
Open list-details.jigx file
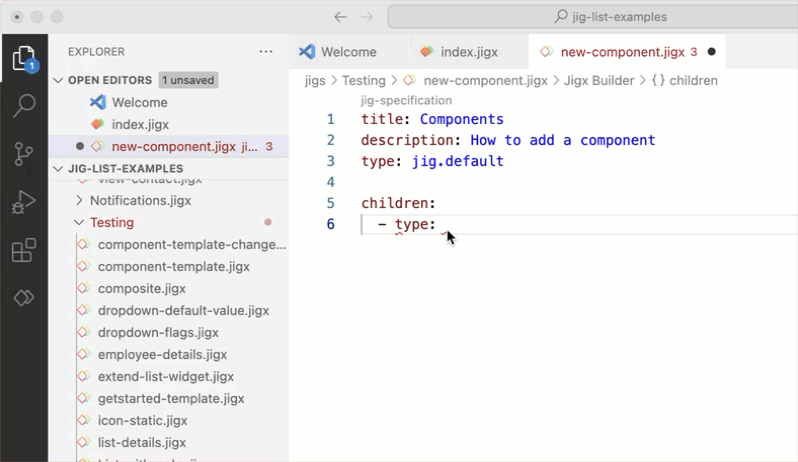pos(141,443)
